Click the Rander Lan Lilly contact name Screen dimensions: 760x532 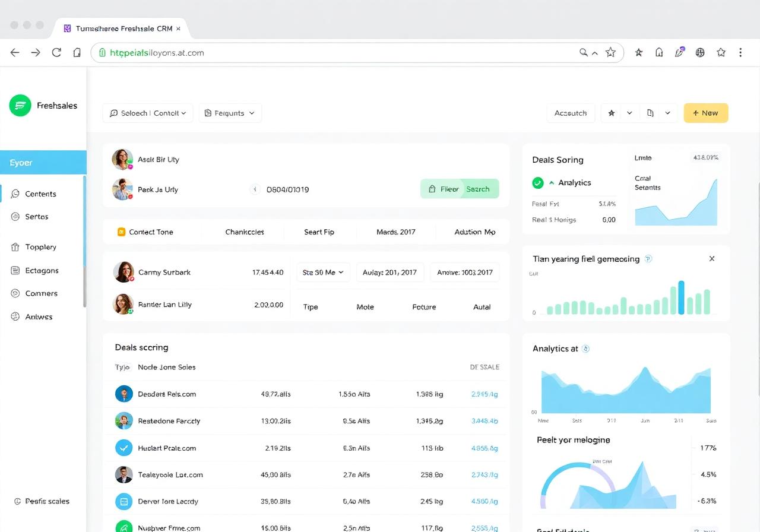point(165,305)
